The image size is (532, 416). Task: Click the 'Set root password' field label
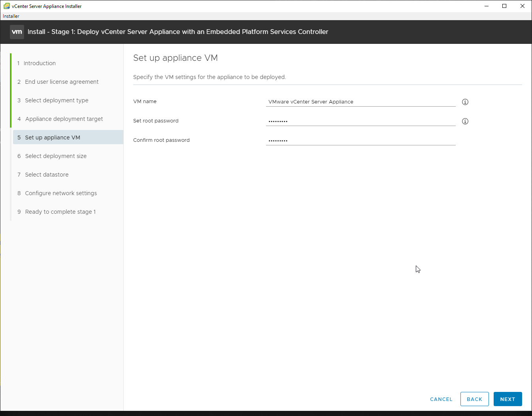(156, 121)
